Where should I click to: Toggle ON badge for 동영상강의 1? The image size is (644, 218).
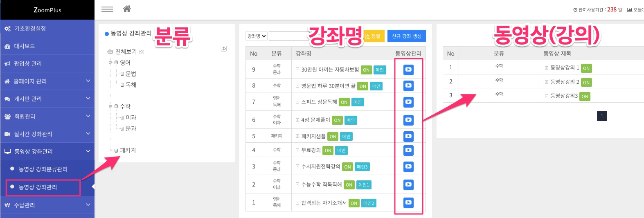[x=586, y=68]
